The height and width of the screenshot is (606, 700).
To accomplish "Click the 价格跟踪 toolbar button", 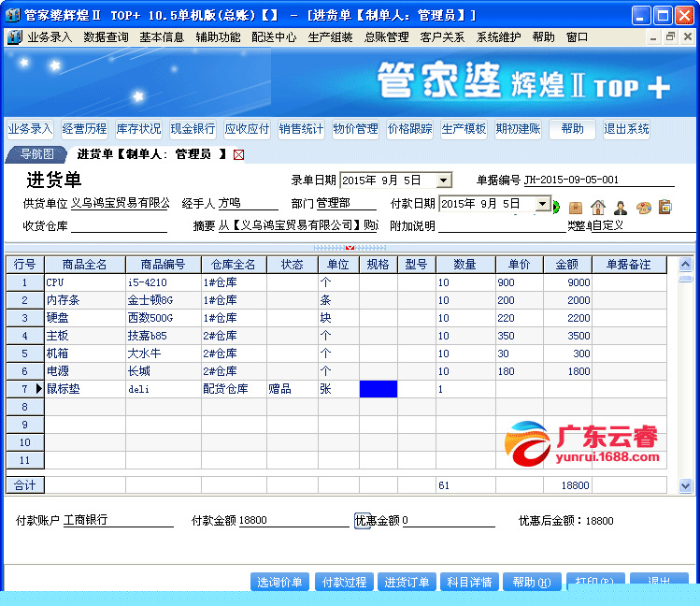I will (409, 129).
